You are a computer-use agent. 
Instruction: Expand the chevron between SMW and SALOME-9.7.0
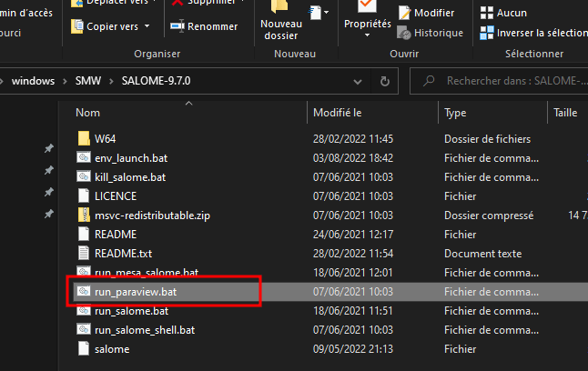111,81
